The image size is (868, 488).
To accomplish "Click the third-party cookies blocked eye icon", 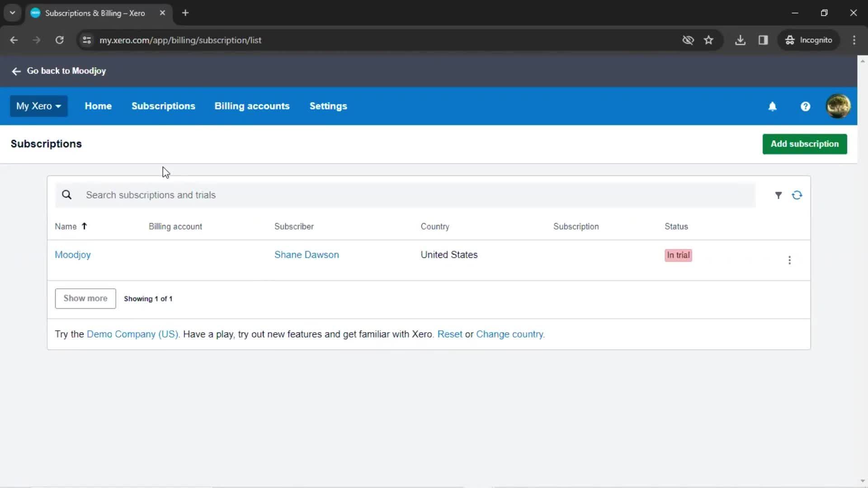I will pyautogui.click(x=688, y=40).
